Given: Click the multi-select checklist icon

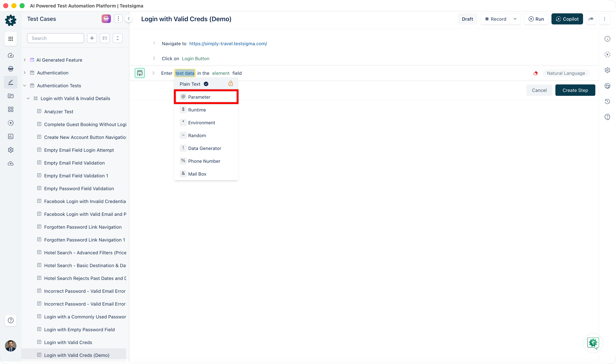Looking at the screenshot, I should click(105, 38).
